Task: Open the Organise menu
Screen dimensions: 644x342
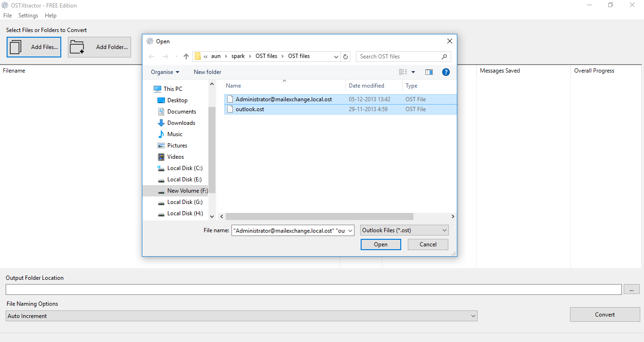Action: click(x=165, y=72)
